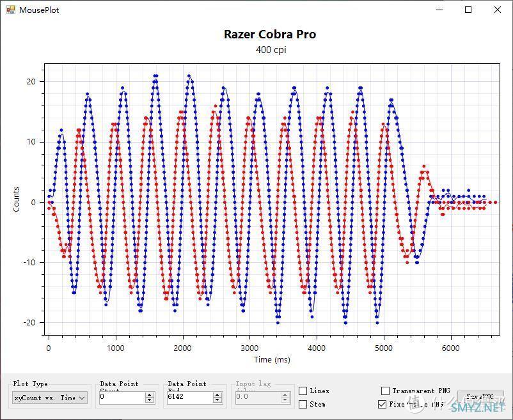Open the Plot Type dropdown
The height and width of the screenshot is (420, 513).
tap(50, 398)
